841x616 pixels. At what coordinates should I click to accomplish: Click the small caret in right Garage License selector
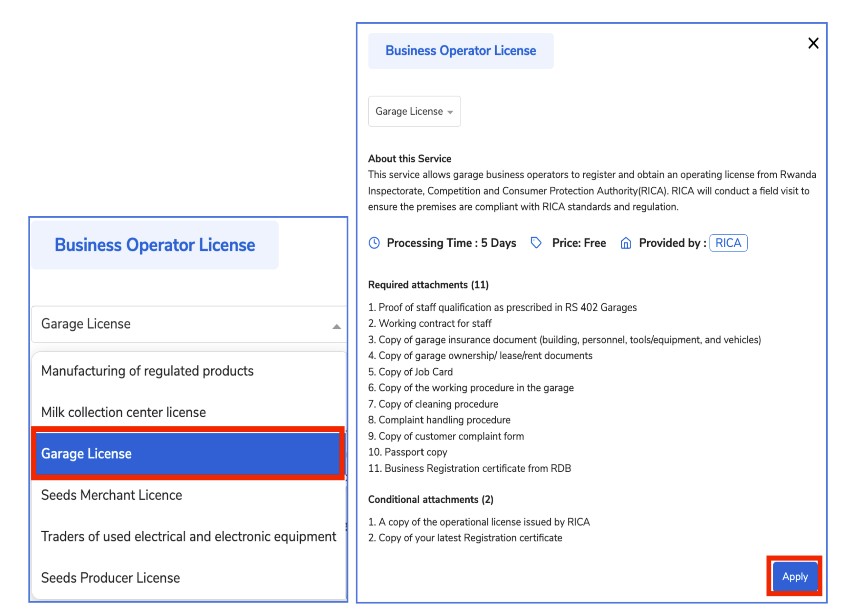point(450,112)
